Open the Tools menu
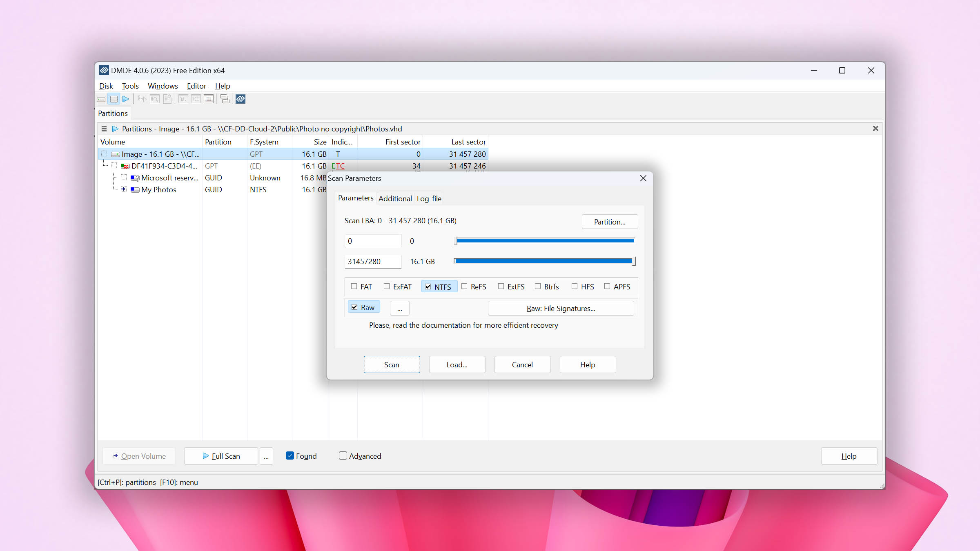 [x=130, y=86]
